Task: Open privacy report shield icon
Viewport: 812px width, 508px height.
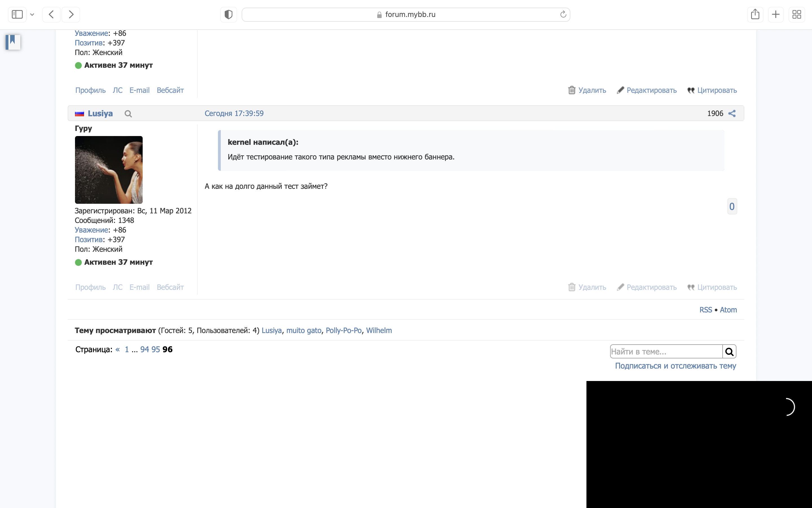Action: click(x=228, y=14)
